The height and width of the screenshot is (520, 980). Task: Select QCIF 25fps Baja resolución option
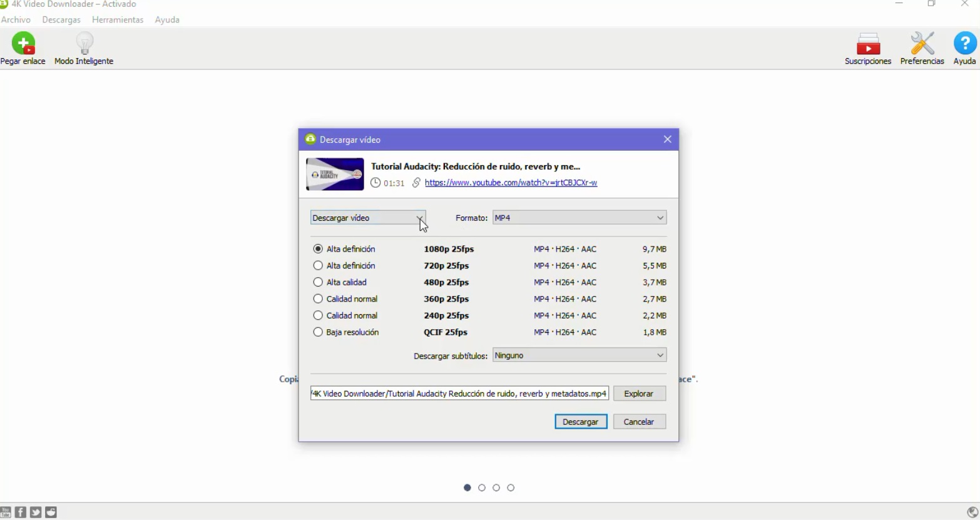[318, 332]
